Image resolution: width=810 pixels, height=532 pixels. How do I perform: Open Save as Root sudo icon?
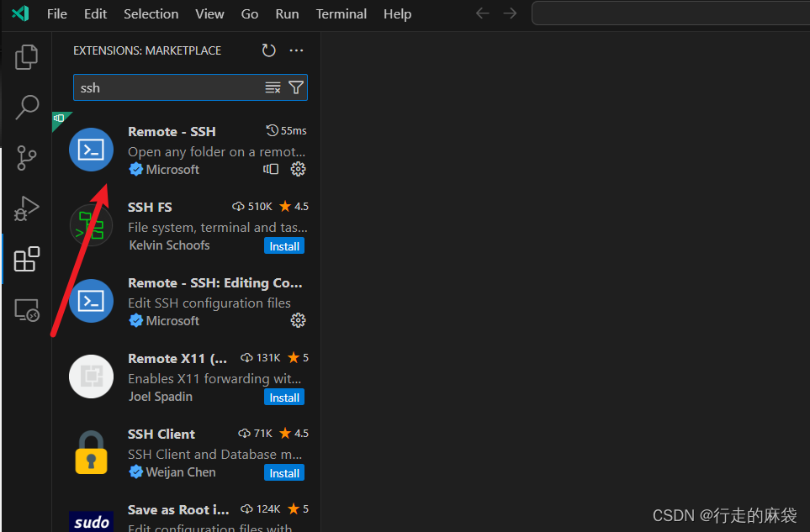coord(92,521)
